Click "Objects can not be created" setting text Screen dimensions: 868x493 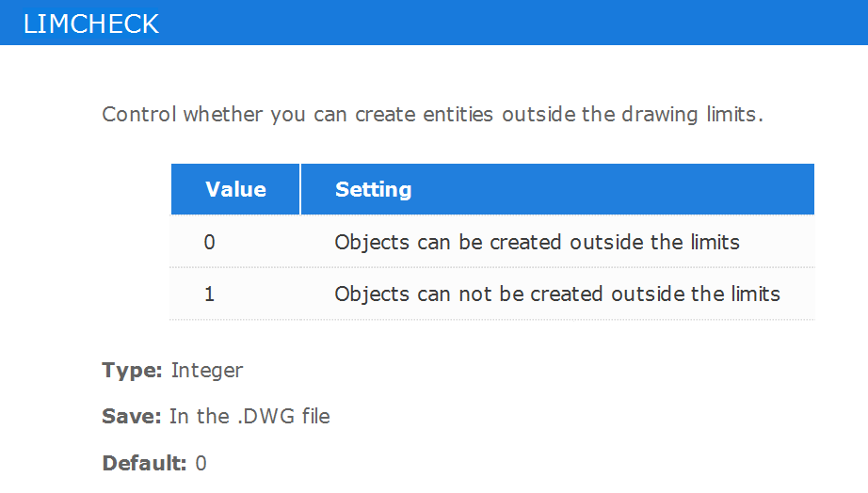tap(468, 294)
